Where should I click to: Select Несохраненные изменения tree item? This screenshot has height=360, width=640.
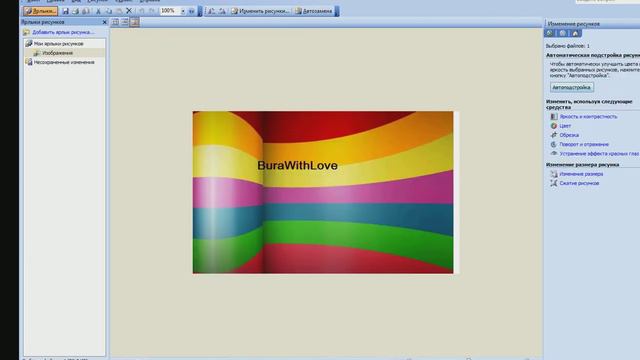point(64,62)
